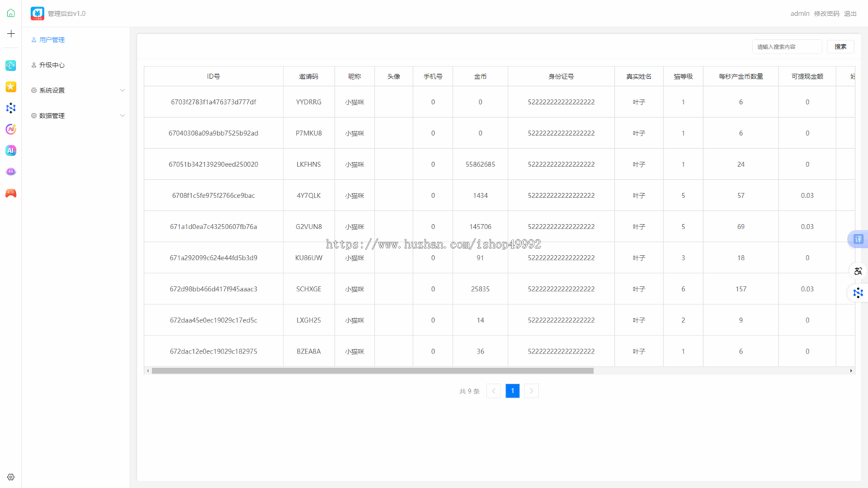868x488 pixels.
Task: Click the left arrow of the horizontal scrollbar
Action: point(148,371)
